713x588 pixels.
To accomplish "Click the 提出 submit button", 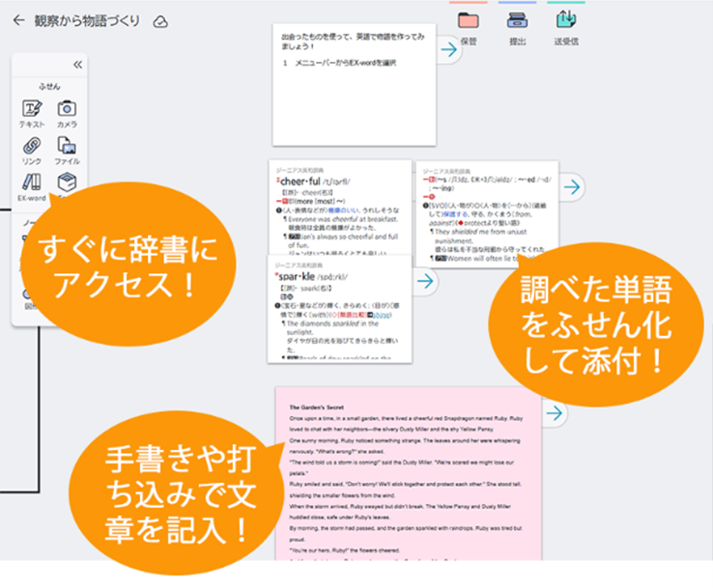I will (x=517, y=26).
